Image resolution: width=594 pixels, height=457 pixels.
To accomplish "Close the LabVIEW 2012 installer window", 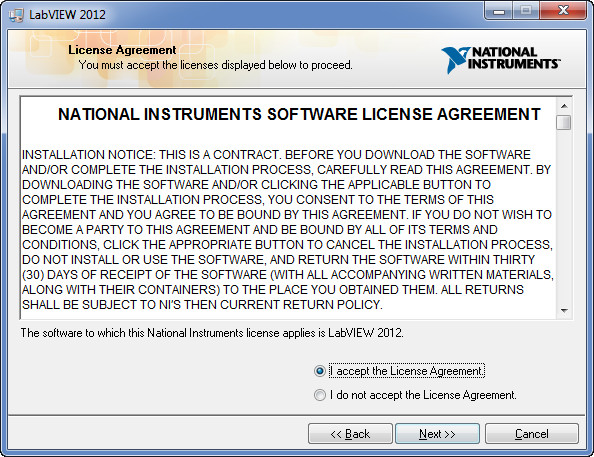I will tap(563, 11).
